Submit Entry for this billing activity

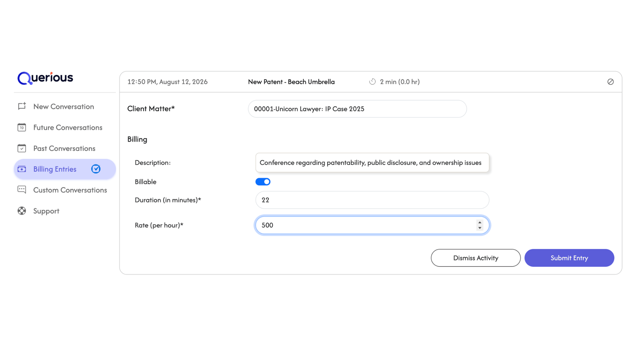pos(569,258)
